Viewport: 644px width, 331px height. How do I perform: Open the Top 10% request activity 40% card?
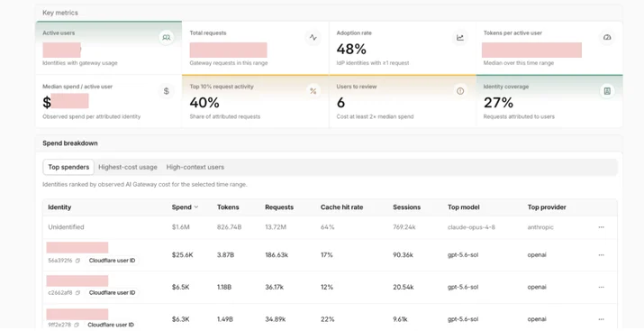255,101
